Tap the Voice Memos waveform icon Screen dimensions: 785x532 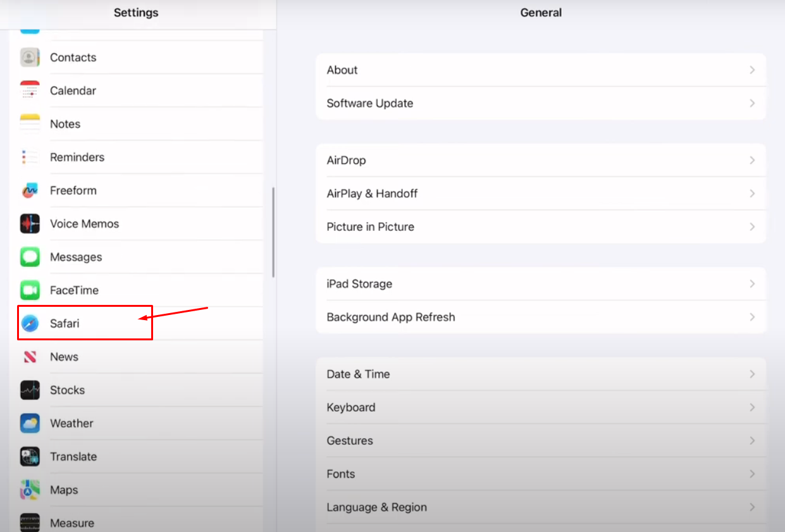click(30, 224)
